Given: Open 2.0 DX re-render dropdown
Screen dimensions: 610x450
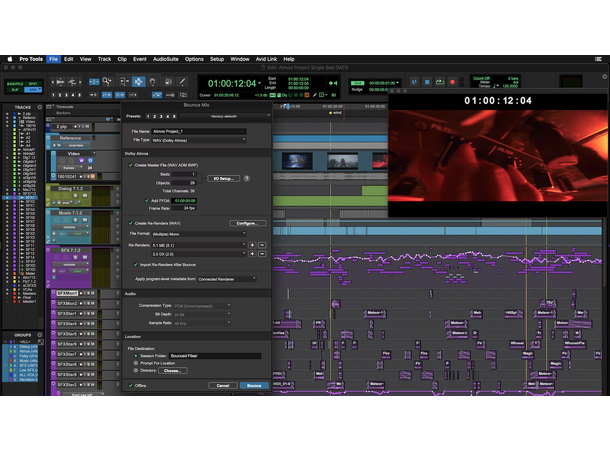Looking at the screenshot, I should 199,254.
